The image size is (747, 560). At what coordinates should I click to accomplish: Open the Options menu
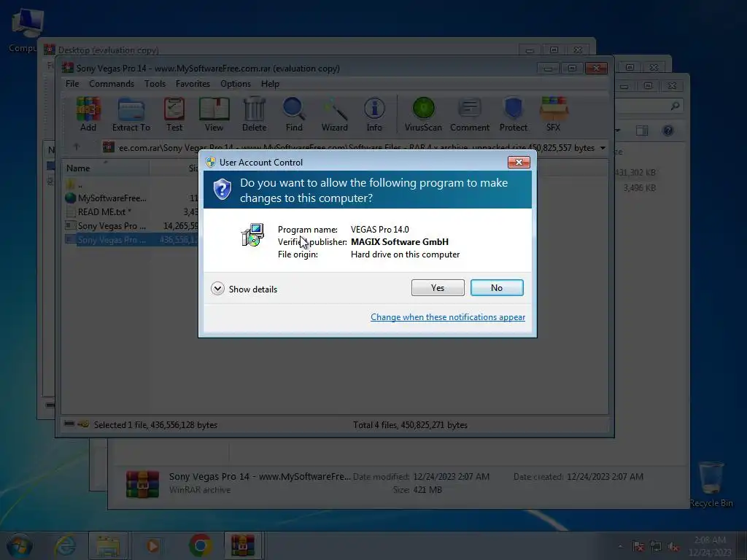click(236, 84)
